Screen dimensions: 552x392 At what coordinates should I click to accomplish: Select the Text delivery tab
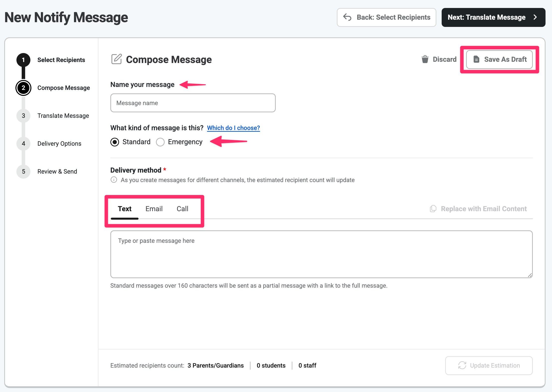click(x=125, y=209)
